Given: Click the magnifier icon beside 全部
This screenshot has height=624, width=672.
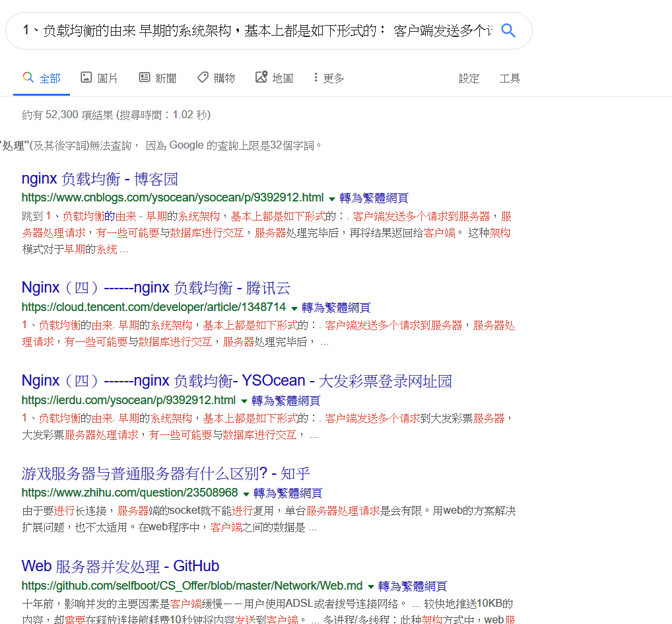Looking at the screenshot, I should (28, 77).
